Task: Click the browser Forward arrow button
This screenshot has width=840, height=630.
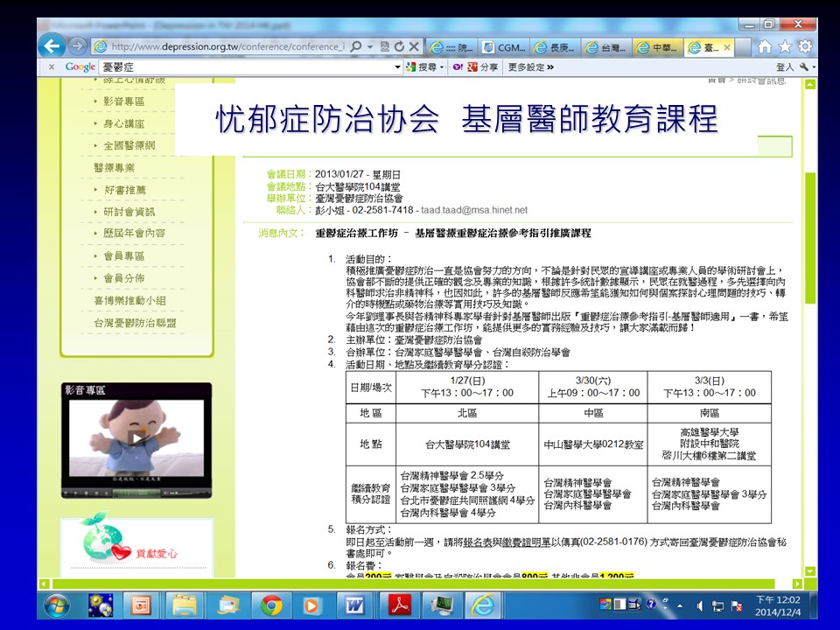Action: pyautogui.click(x=78, y=46)
